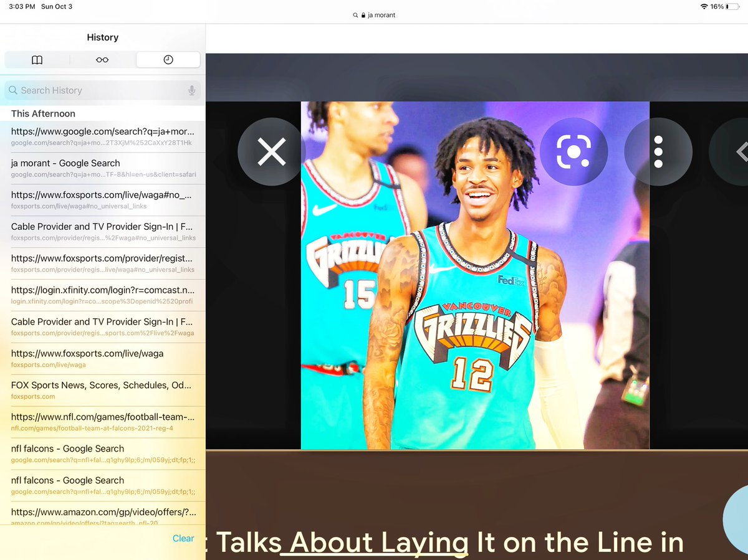Open Google Lens on the image

[573, 151]
